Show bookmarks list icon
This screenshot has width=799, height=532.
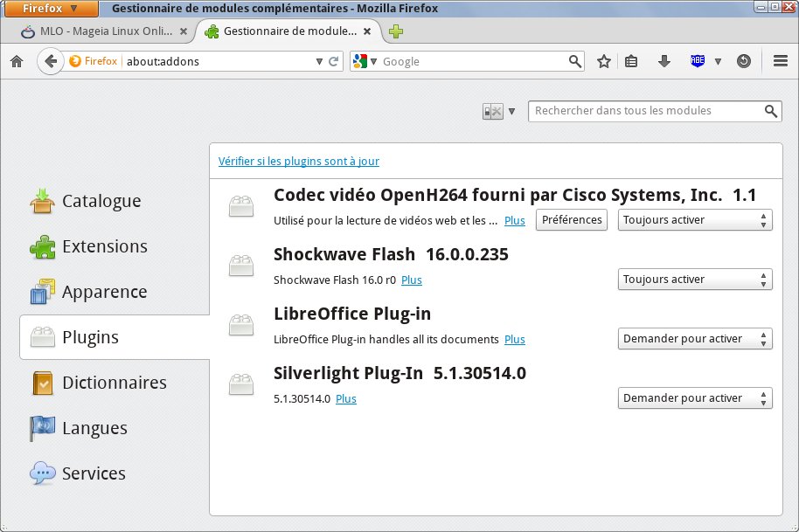pos(631,62)
